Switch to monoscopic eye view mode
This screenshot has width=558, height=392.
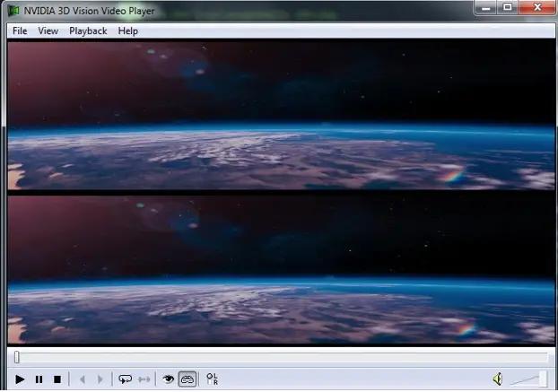coord(168,379)
